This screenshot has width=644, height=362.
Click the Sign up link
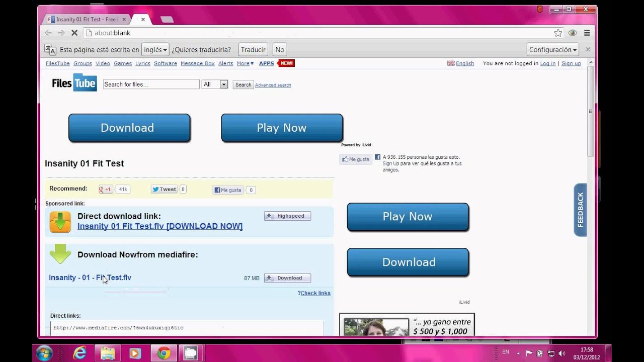pyautogui.click(x=571, y=63)
